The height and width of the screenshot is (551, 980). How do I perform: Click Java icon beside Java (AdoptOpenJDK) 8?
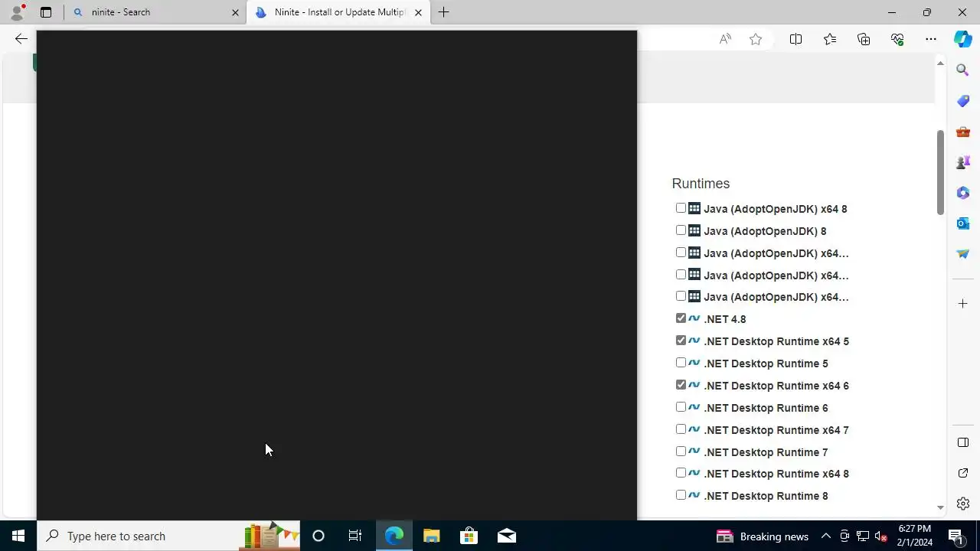click(x=694, y=230)
